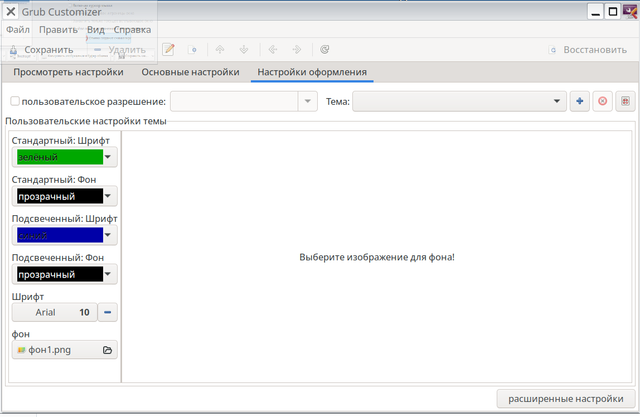Open the Правка menu
This screenshot has height=417, width=640.
coord(58,30)
